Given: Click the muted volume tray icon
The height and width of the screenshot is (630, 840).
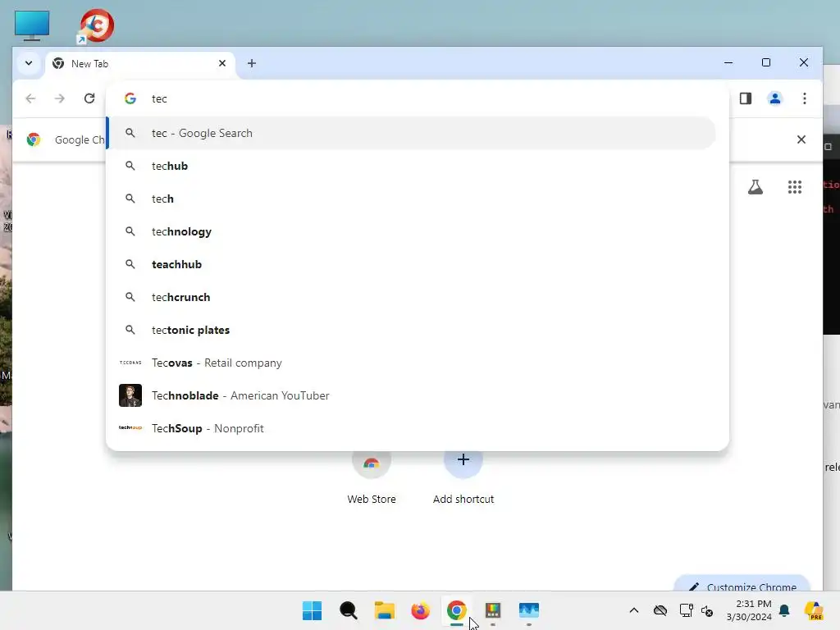Looking at the screenshot, I should pyautogui.click(x=707, y=610).
